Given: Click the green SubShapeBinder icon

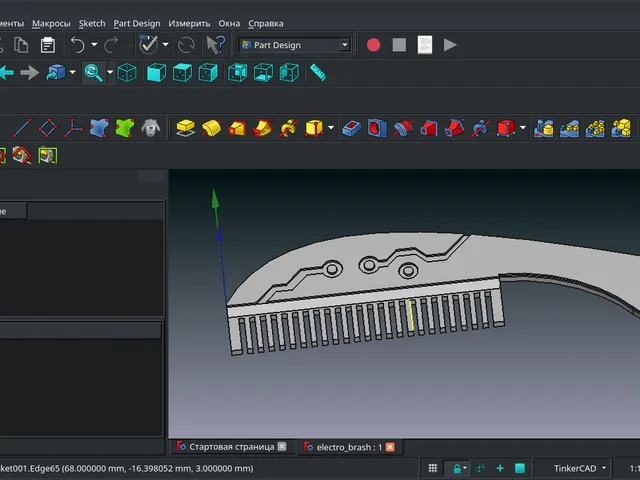Looking at the screenshot, I should tap(125, 128).
